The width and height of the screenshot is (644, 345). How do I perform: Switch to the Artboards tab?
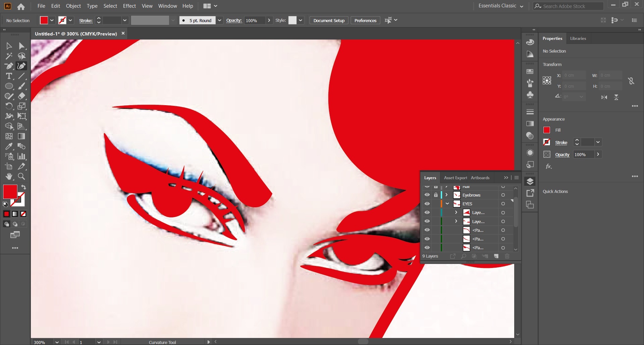(x=480, y=178)
